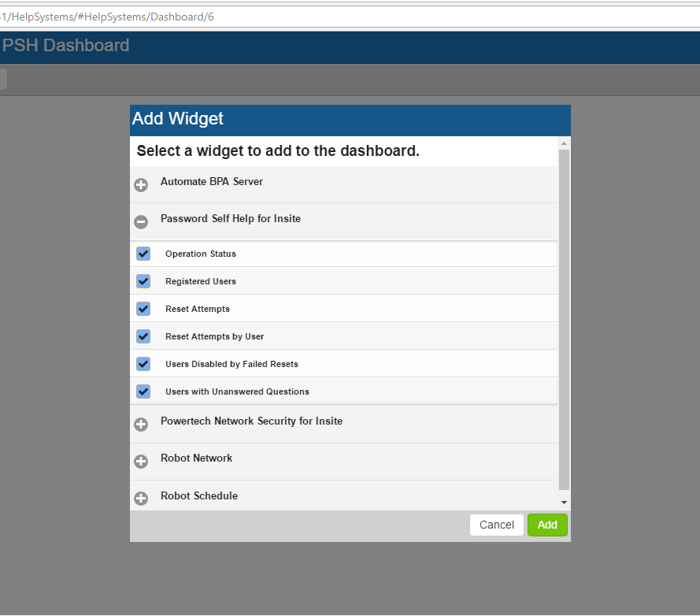Expand Powertech Network Security for Insite
Viewport: 700px width, 616px height.
click(141, 425)
